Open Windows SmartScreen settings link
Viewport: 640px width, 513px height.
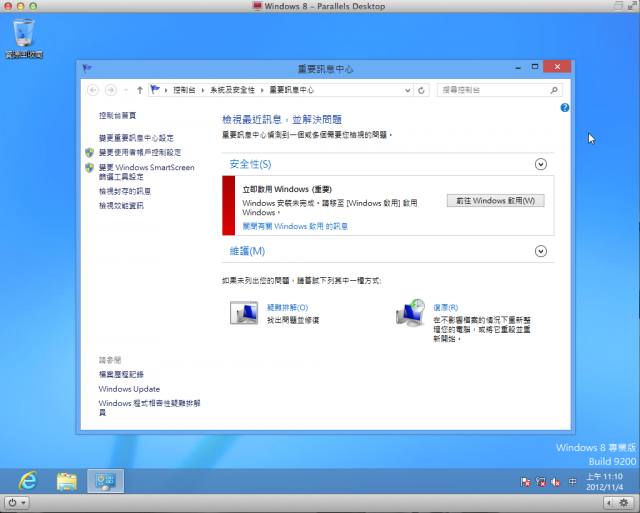(147, 172)
